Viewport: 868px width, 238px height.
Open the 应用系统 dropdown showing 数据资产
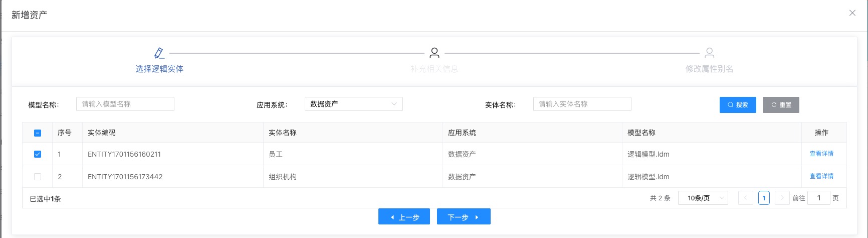pos(353,104)
